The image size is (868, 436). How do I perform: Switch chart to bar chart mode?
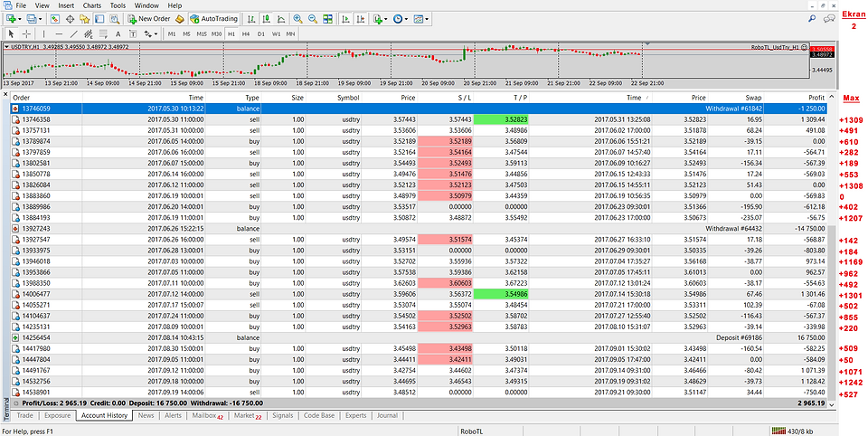point(252,19)
